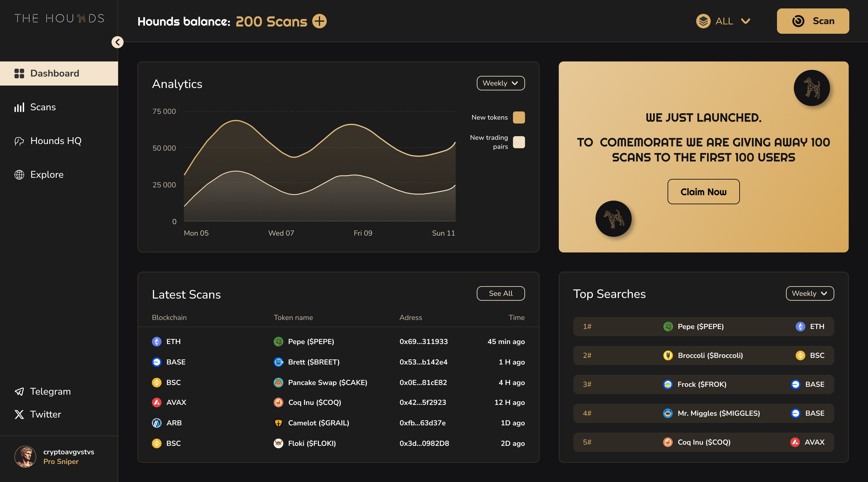Click the Pro Sniper rank label
Viewport: 868px width, 482px height.
(61, 462)
